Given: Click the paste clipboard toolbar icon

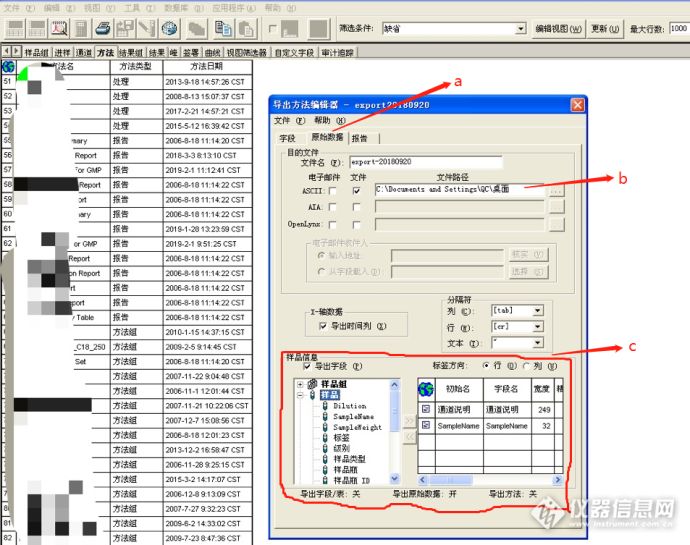Looking at the screenshot, I should tap(246, 29).
